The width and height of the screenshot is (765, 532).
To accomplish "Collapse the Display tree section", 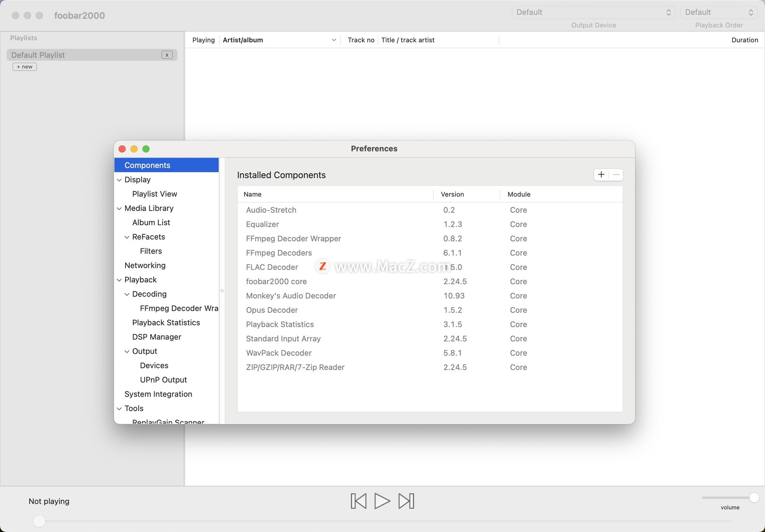I will pyautogui.click(x=119, y=180).
